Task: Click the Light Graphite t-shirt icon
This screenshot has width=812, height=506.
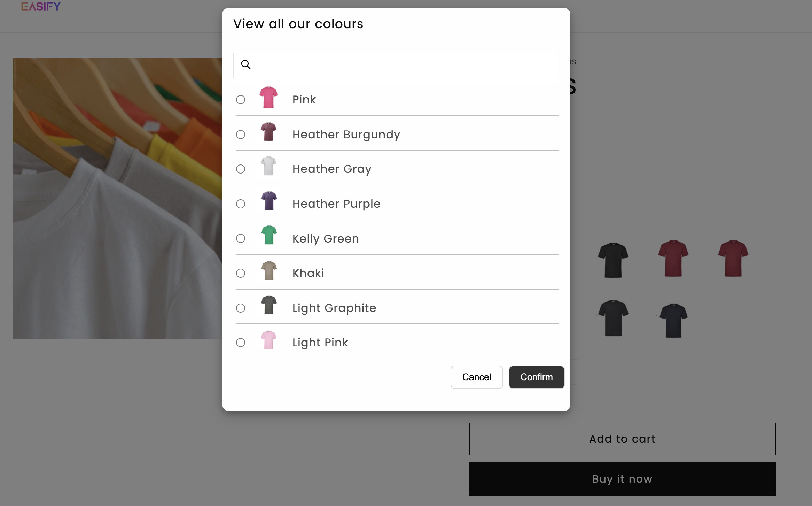Action: pyautogui.click(x=269, y=305)
